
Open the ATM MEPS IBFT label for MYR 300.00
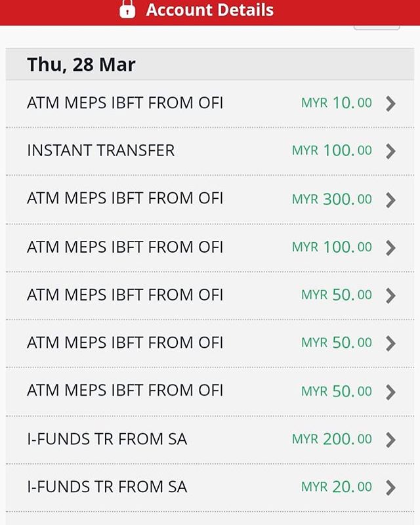click(125, 198)
